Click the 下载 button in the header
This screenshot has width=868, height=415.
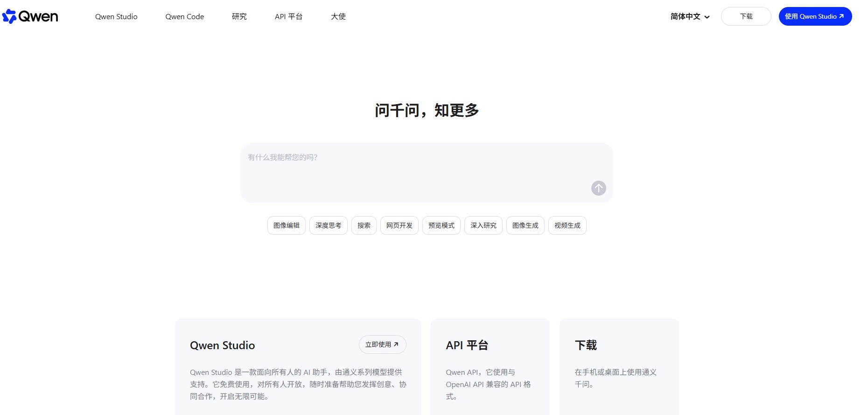pyautogui.click(x=746, y=16)
